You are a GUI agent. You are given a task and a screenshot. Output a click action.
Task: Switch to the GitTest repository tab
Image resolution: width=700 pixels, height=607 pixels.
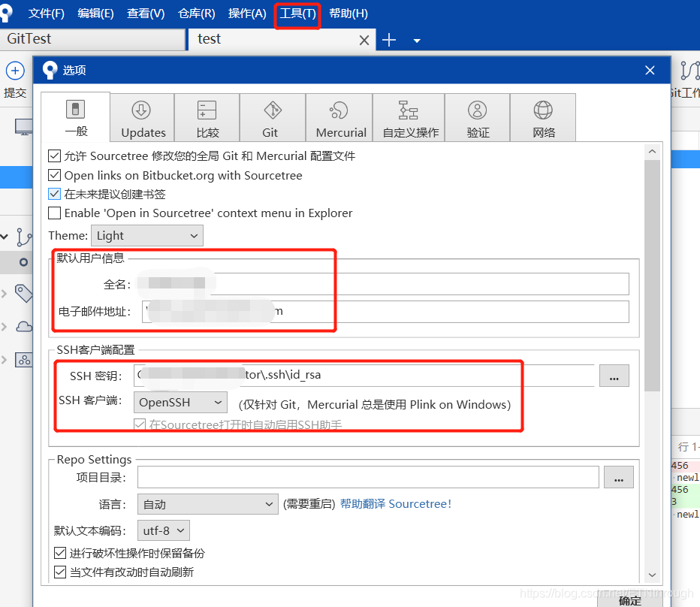92,39
